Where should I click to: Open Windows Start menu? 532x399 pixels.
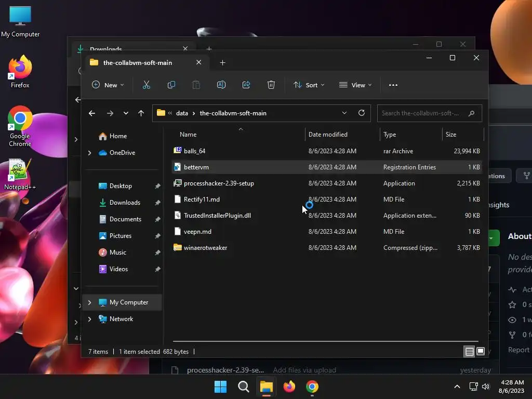(x=220, y=387)
